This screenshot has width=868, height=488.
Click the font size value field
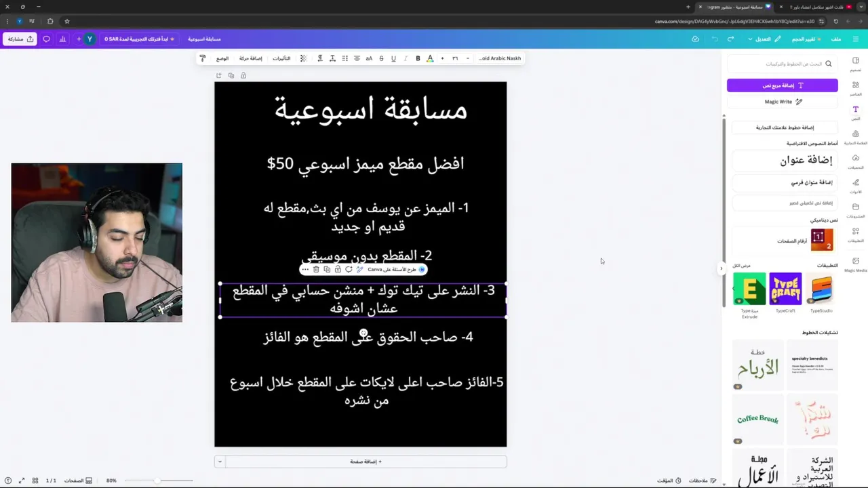[455, 58]
